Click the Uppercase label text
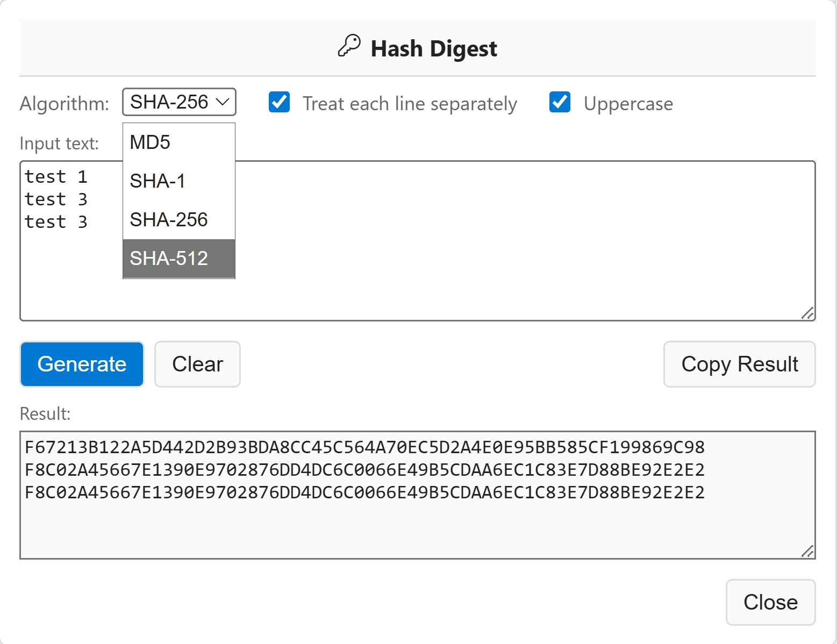 tap(628, 104)
